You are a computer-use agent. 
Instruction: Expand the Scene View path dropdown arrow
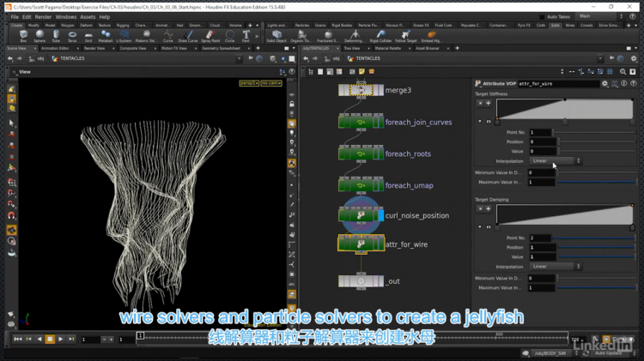(x=239, y=58)
